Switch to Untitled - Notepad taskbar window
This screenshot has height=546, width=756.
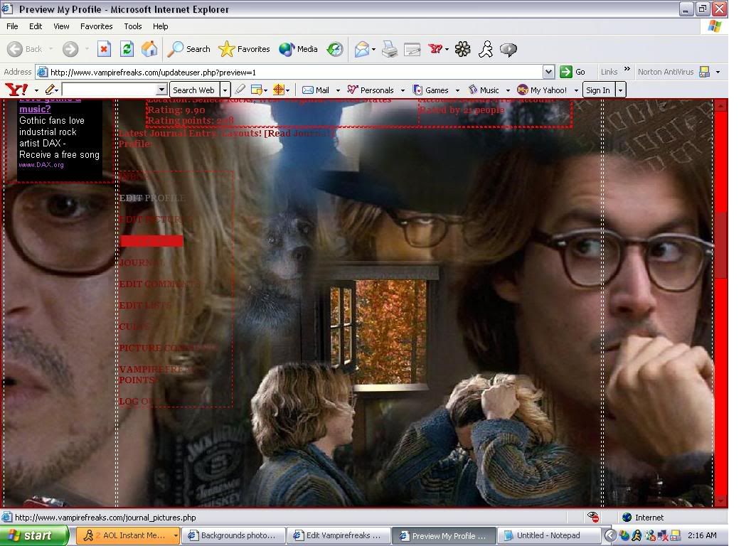click(548, 535)
